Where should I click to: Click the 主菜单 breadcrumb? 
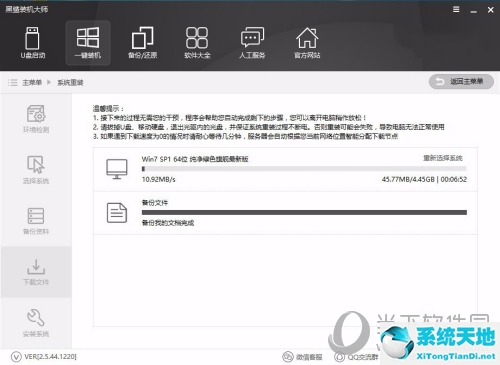click(x=32, y=82)
